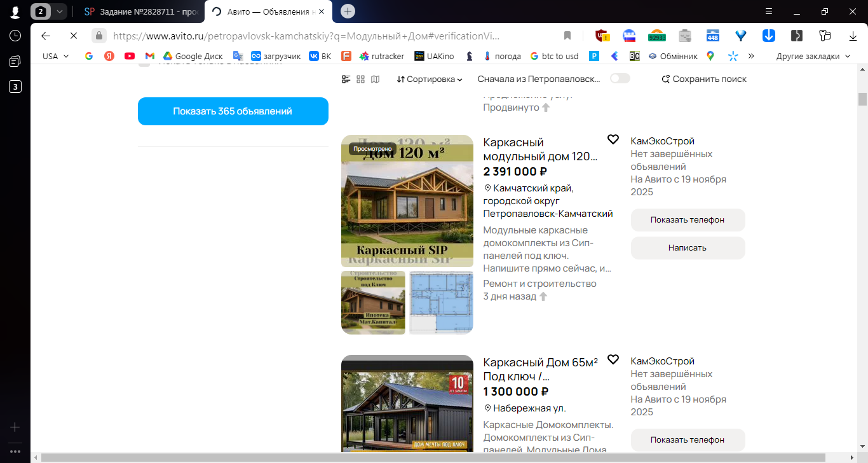868x463 pixels.
Task: Stop page loading with X button
Action: tap(74, 36)
